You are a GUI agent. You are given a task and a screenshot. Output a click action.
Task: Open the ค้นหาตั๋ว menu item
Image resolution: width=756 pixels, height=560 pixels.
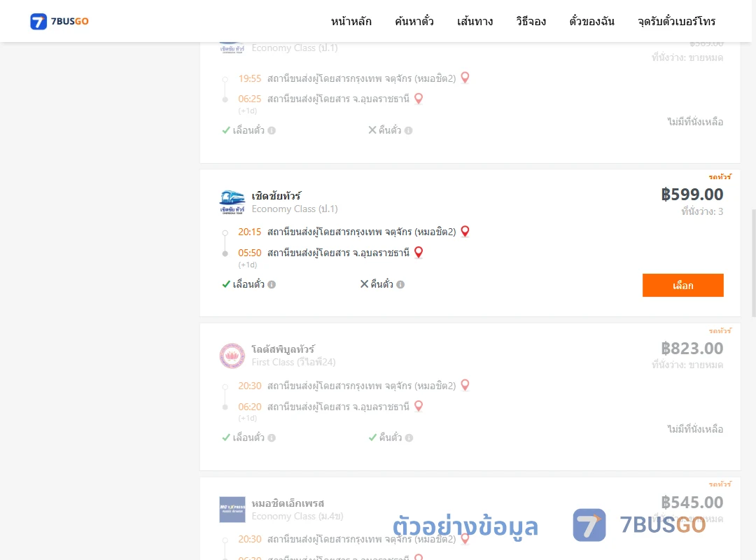coord(414,21)
